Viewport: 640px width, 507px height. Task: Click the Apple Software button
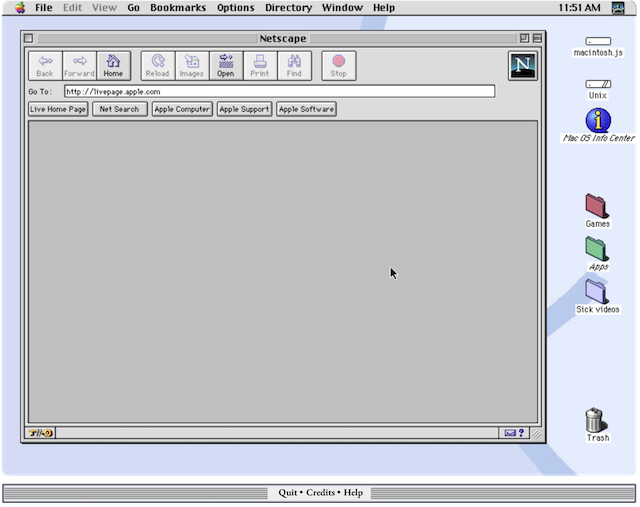[x=306, y=109]
